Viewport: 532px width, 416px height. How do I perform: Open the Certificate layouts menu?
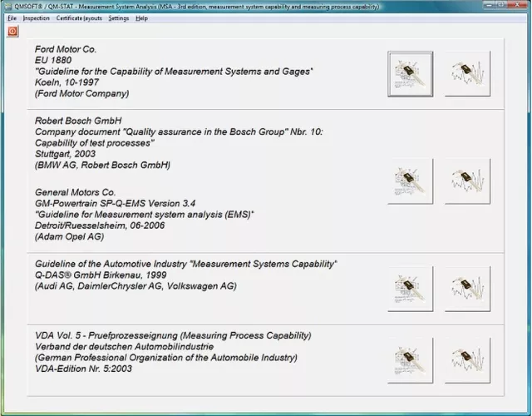pos(79,18)
